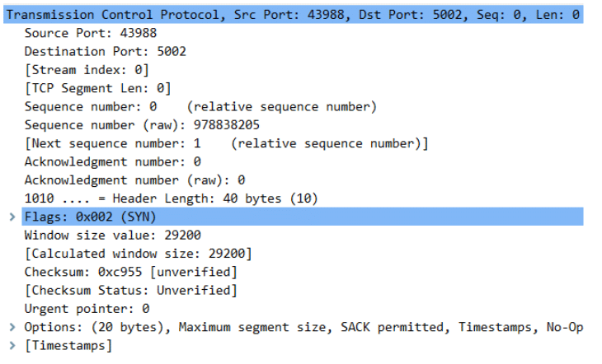The image size is (602, 364).
Task: Expand the Options (20 bytes) row
Action: [x=12, y=328]
